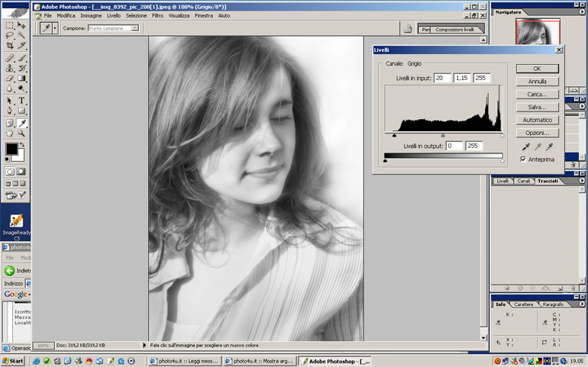Switch to Full Screen with menu bar mode

[x=15, y=183]
